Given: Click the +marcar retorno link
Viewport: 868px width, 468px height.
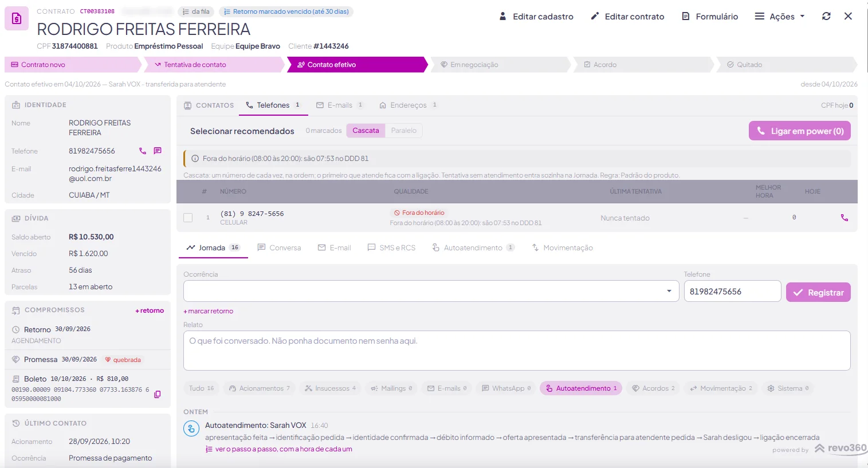Looking at the screenshot, I should point(209,311).
